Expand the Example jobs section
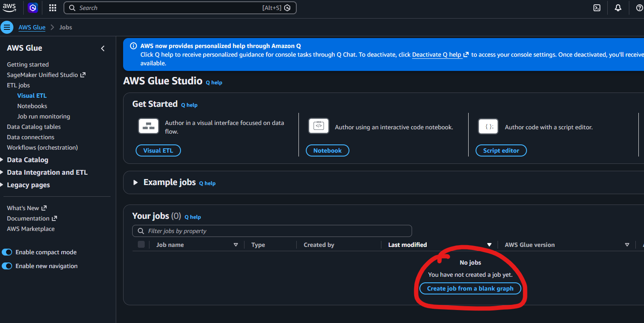This screenshot has height=323, width=644. coord(135,182)
